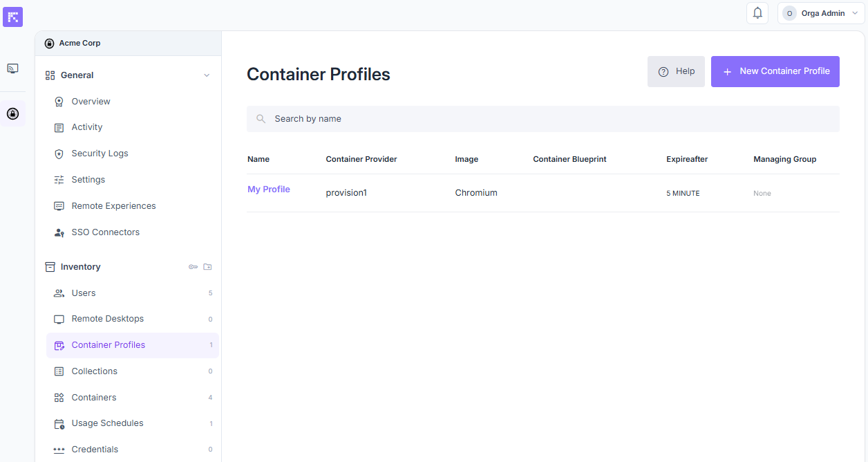Screen dimensions: 868x462
Task: Open the Orga Admin account dropdown
Action: (821, 13)
